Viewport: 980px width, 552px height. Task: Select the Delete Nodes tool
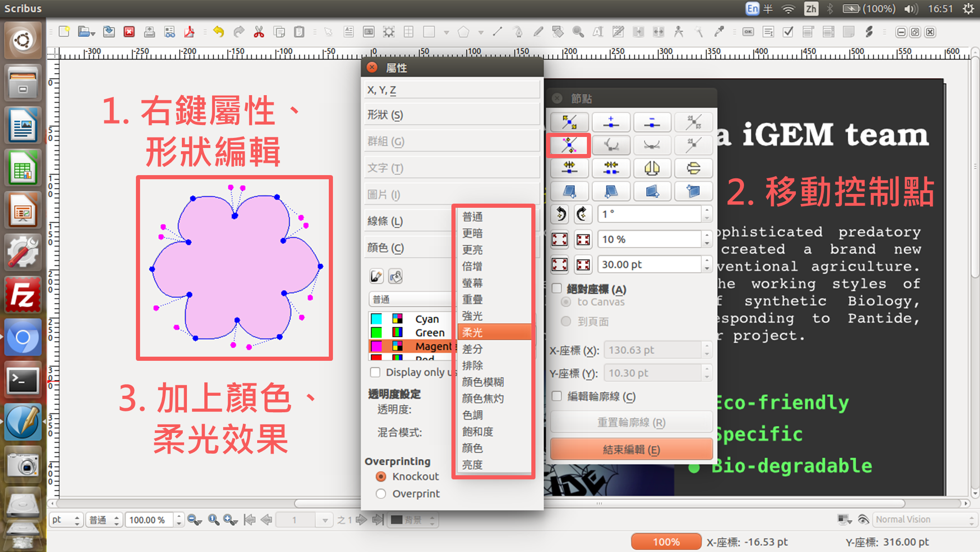click(652, 122)
